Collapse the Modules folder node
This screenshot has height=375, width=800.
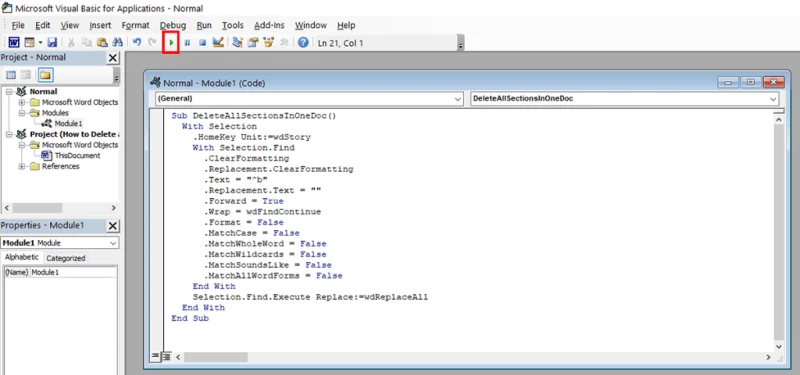[22, 113]
